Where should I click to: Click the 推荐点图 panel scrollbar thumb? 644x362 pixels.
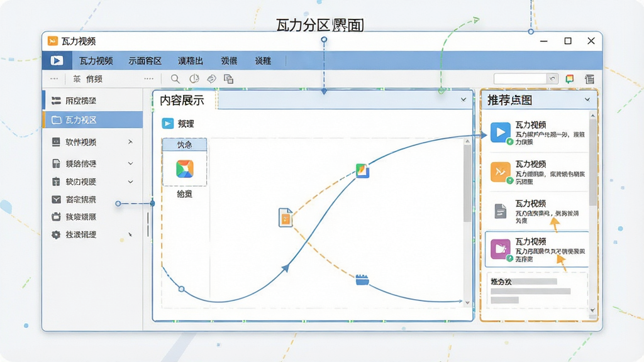click(x=592, y=162)
